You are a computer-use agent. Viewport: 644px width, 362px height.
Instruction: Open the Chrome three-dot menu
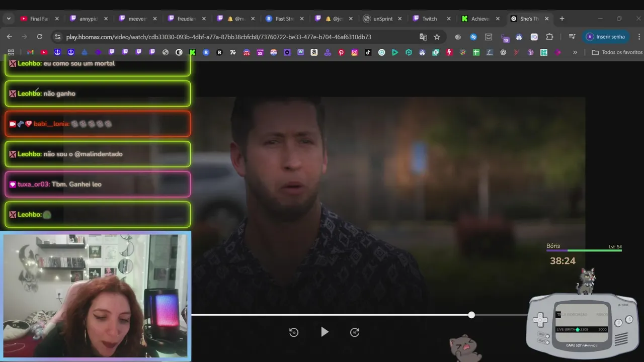coord(639,37)
